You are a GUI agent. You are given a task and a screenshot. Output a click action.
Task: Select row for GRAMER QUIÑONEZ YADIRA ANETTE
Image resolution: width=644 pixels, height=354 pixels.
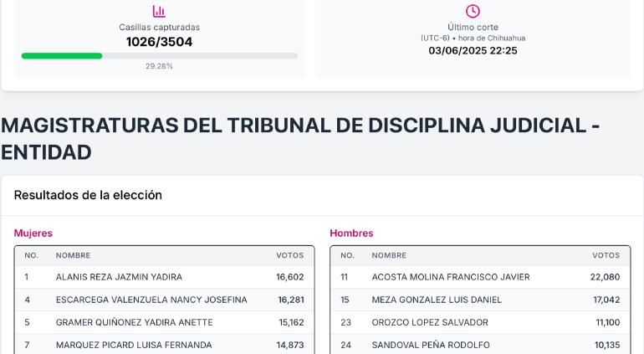coord(164,322)
